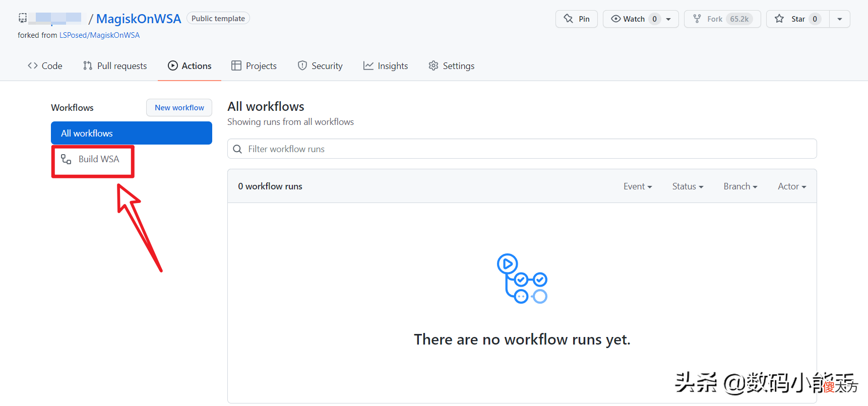The height and width of the screenshot is (406, 868).
Task: Click the repository template icon beside owner name
Action: coord(23,18)
